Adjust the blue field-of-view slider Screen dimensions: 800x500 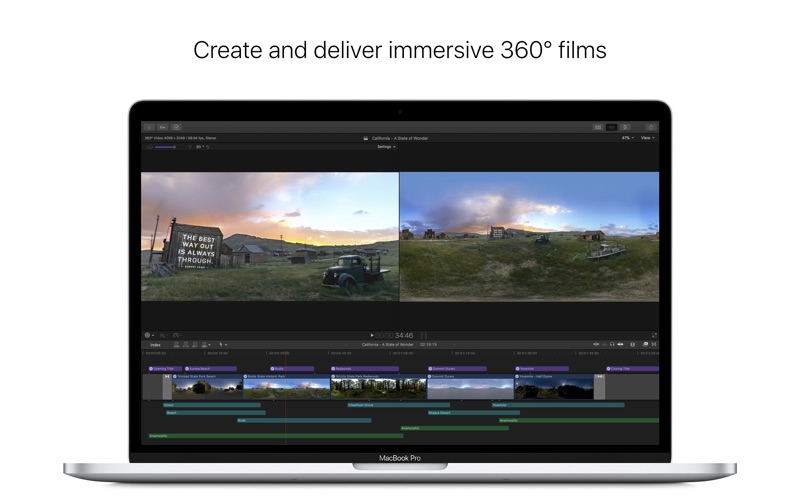click(x=166, y=147)
